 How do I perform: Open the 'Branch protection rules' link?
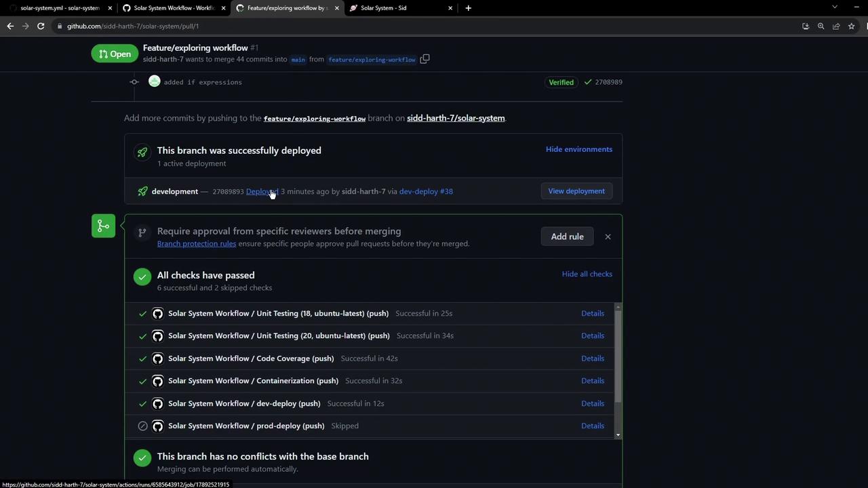[197, 243]
